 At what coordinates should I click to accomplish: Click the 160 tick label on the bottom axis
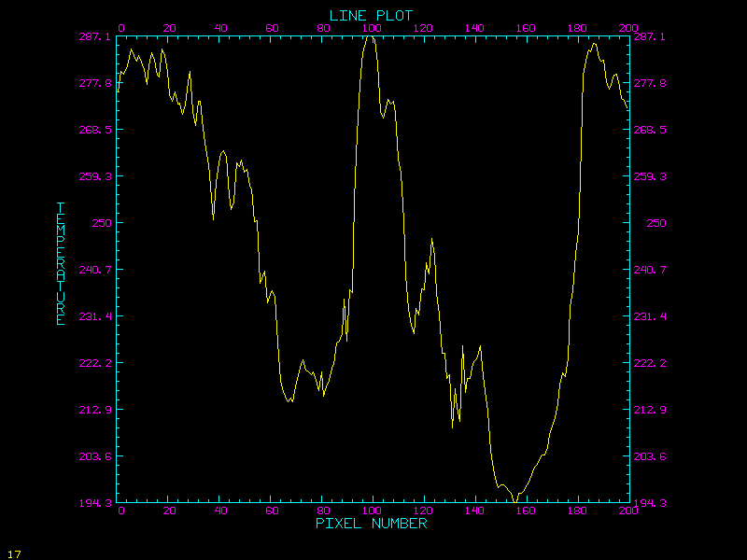point(526,511)
